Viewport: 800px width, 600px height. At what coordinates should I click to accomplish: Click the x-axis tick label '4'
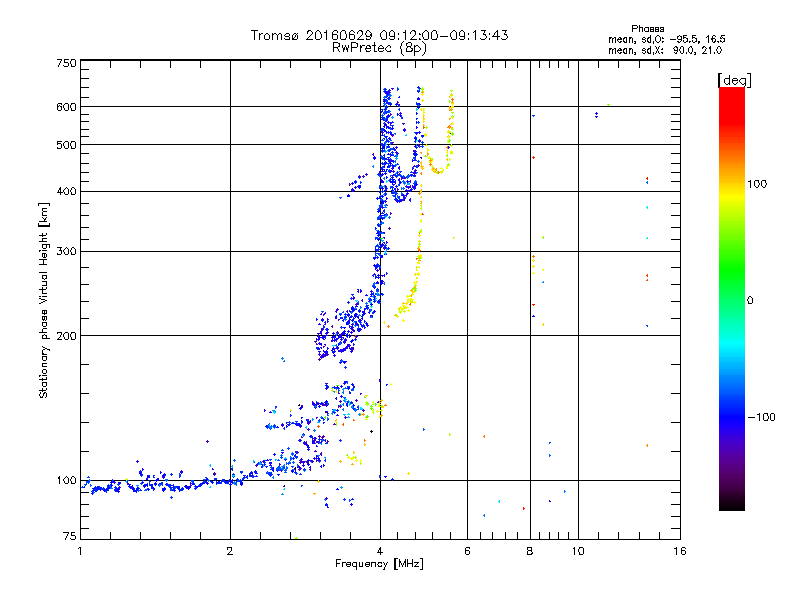(380, 551)
